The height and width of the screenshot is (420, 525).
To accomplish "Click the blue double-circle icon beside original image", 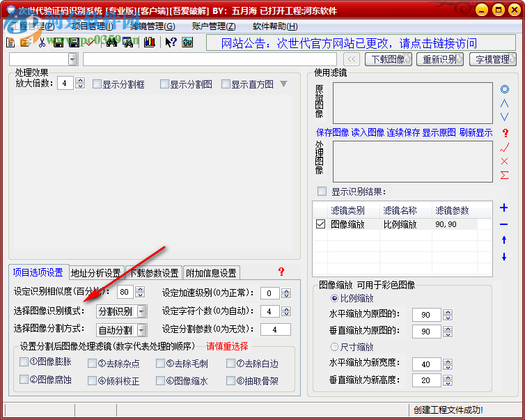I will (x=505, y=88).
